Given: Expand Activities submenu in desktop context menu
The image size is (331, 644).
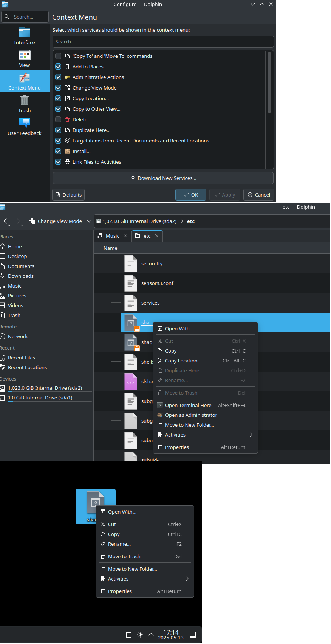Looking at the screenshot, I should coord(145,579).
